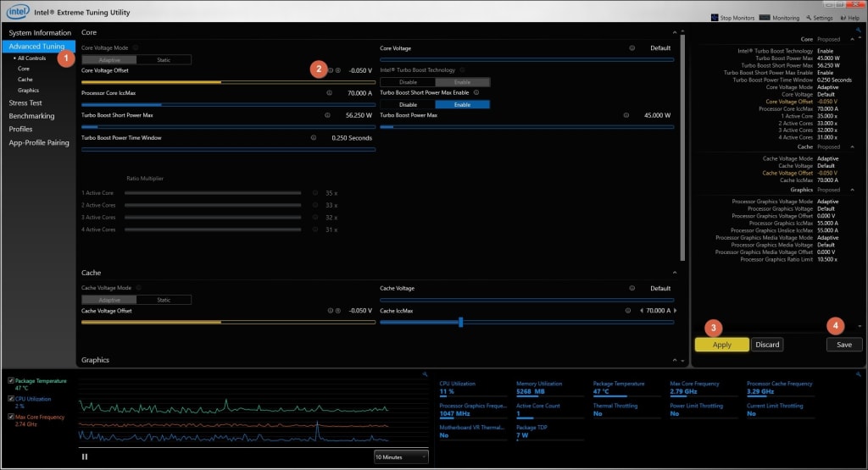Set Cache Voltage Mode to Static

click(x=164, y=300)
